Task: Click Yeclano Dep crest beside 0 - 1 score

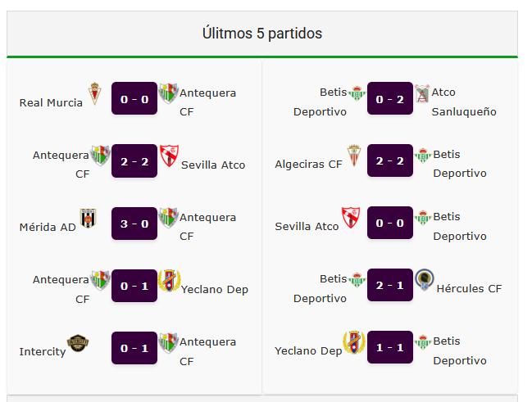Action: [169, 280]
